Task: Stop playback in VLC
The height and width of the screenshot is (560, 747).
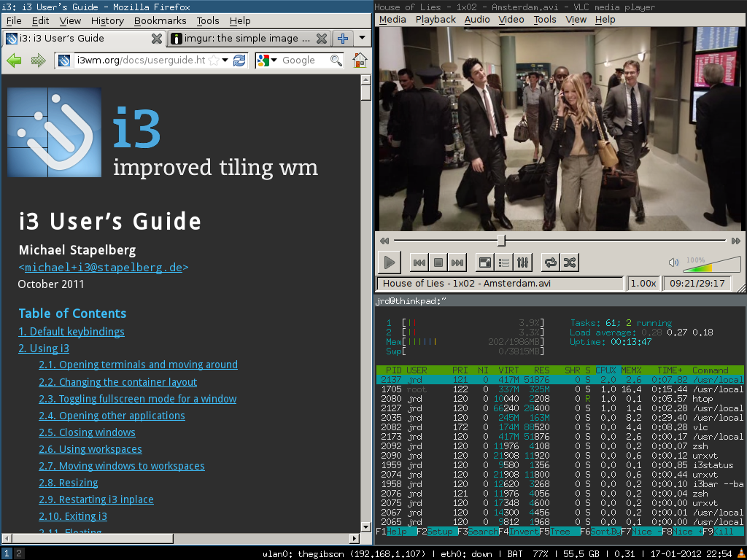Action: 438,262
